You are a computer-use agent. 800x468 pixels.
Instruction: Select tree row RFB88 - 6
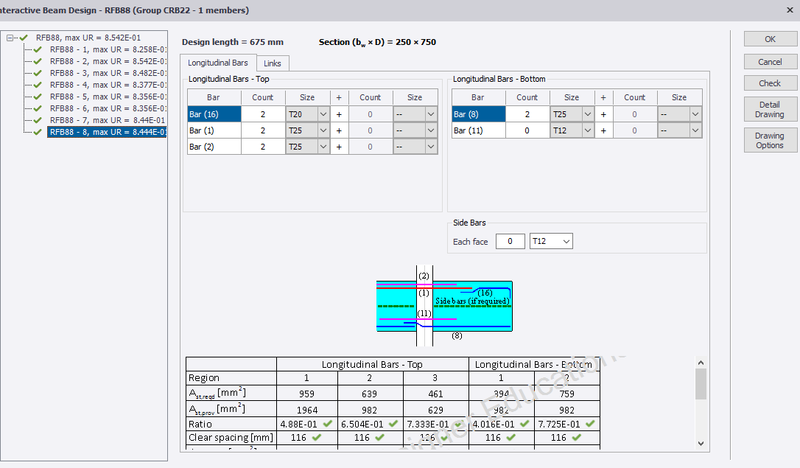[x=107, y=108]
